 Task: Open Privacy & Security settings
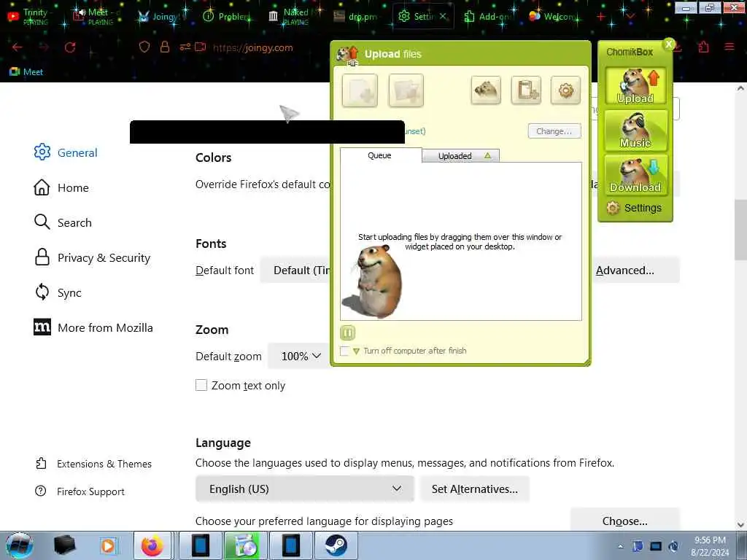coord(92,257)
